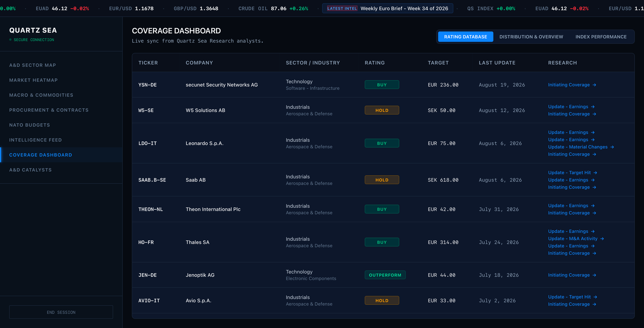This screenshot has height=328, width=644.
Task: Select the YSN-DE ticker cell
Action: pyautogui.click(x=147, y=85)
